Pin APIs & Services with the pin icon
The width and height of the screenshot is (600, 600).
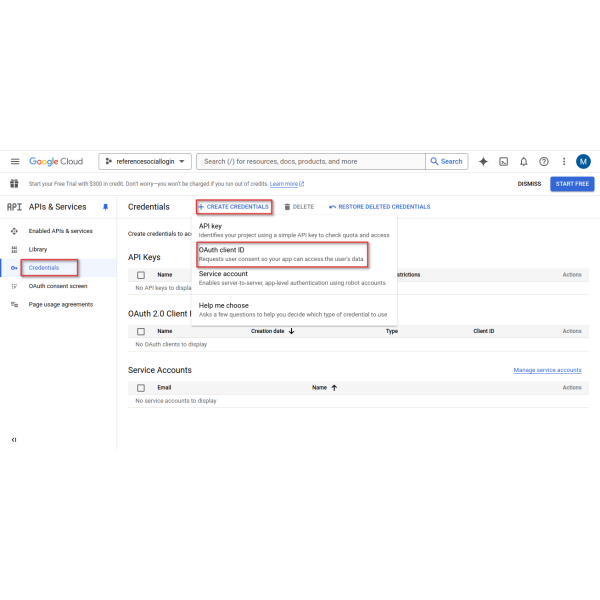[x=106, y=207]
